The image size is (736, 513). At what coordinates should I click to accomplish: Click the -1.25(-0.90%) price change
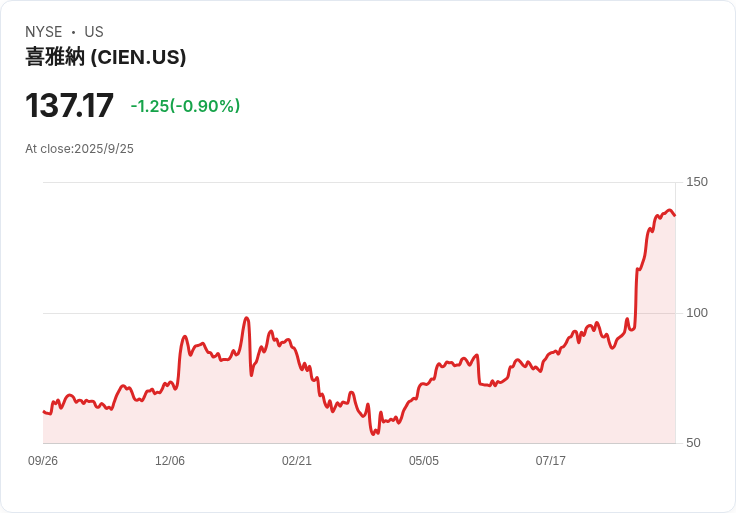pos(185,106)
